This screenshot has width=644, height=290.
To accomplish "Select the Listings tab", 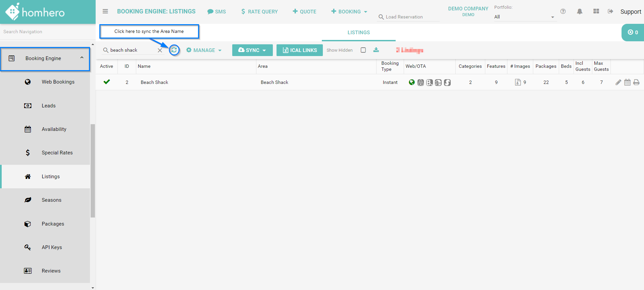I will (358, 33).
